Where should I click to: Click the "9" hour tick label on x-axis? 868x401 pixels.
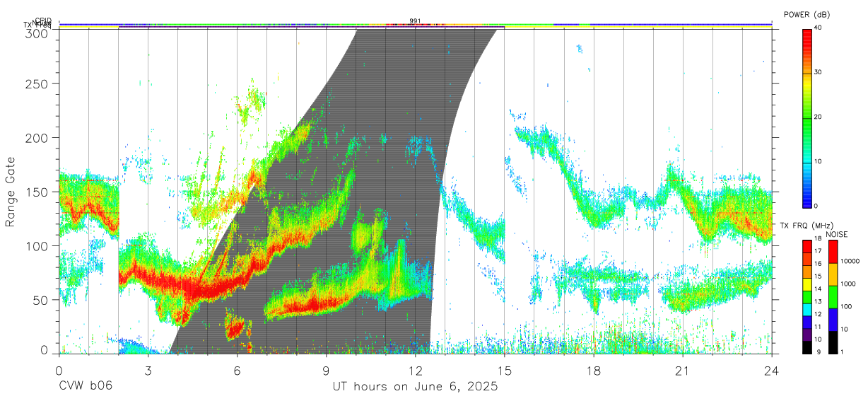point(326,371)
